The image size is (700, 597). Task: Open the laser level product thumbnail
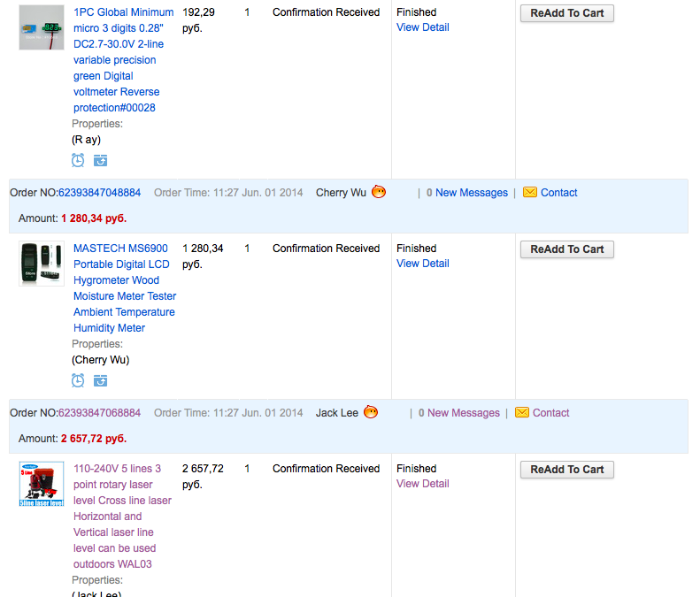[42, 484]
